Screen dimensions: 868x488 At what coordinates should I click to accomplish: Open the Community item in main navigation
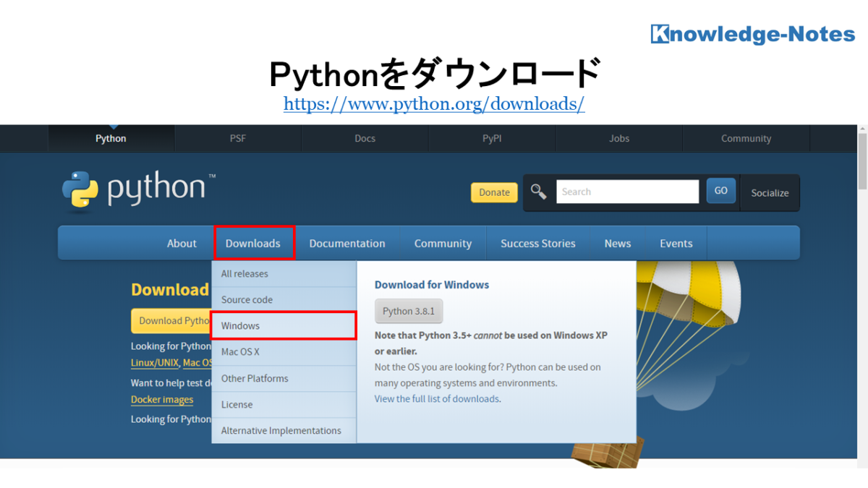point(443,244)
